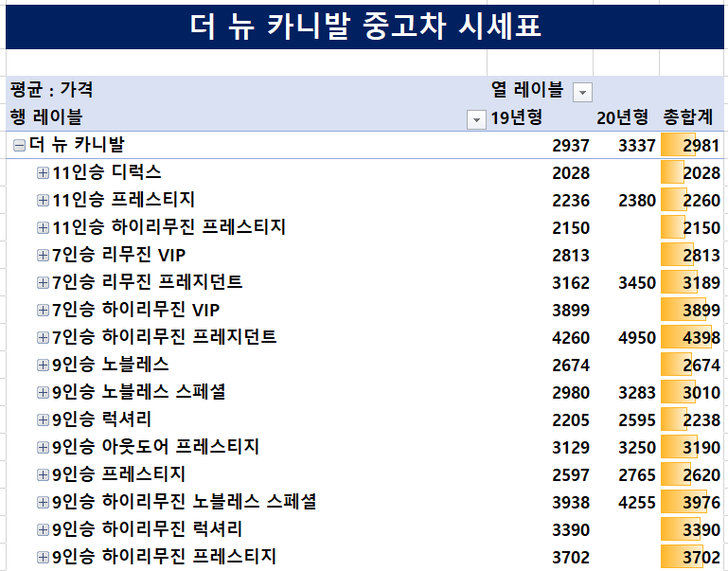Image resolution: width=728 pixels, height=571 pixels.
Task: Expand the 9인승 아웃도어 프레스티지 row
Action: click(43, 447)
